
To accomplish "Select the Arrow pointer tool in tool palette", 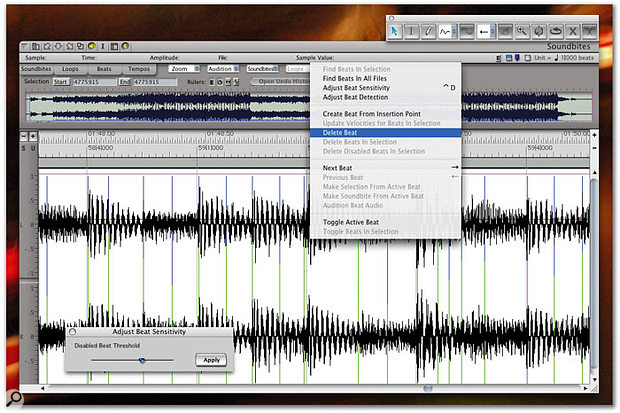I will [x=394, y=31].
